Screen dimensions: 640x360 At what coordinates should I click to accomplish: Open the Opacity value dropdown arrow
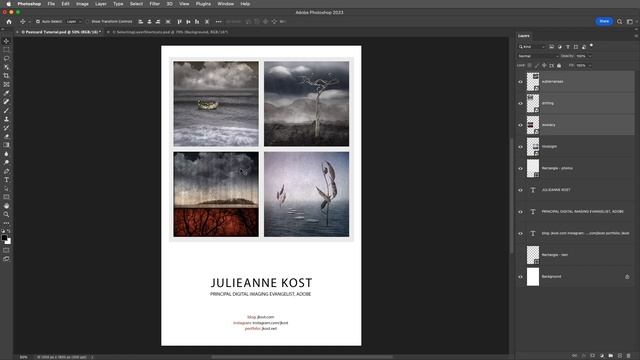tap(590, 56)
